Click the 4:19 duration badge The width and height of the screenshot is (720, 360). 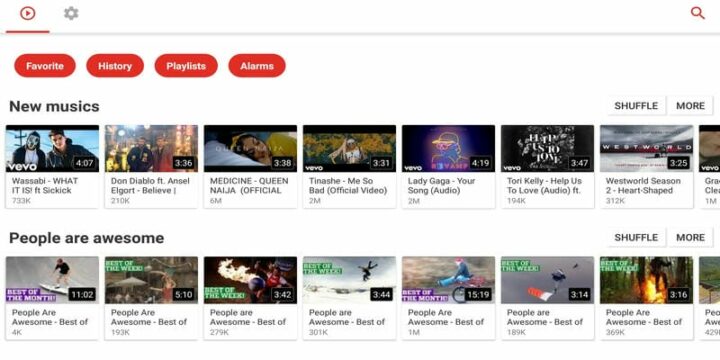(480, 163)
